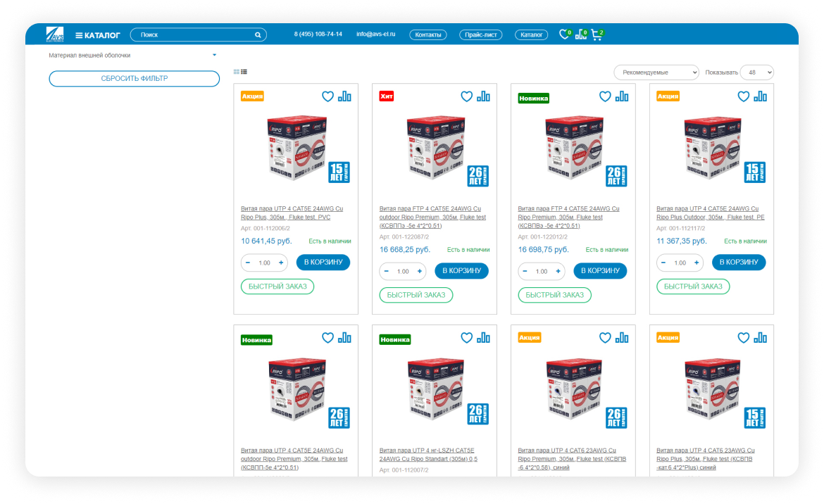
Task: Decrease quantity for the 11 367,35 руб. product
Action: (x=663, y=263)
